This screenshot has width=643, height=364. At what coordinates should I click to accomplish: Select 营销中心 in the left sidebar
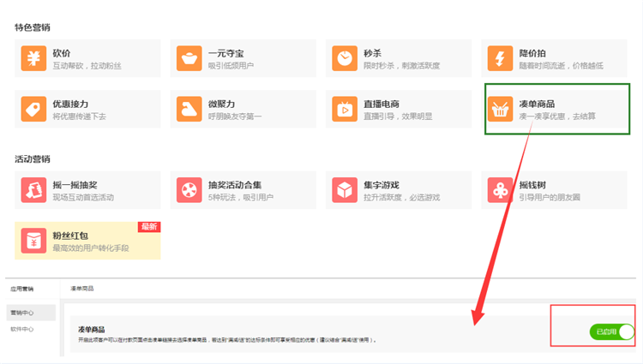click(x=22, y=313)
